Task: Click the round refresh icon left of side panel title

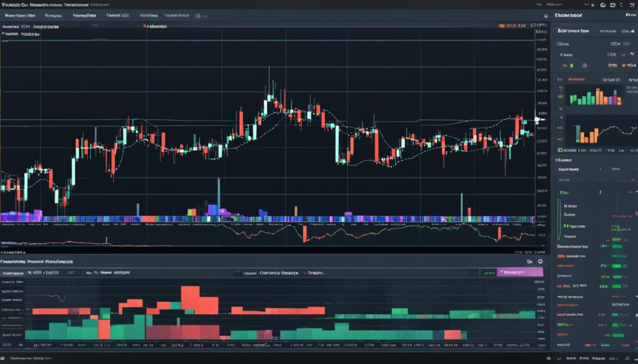Action: click(x=546, y=16)
